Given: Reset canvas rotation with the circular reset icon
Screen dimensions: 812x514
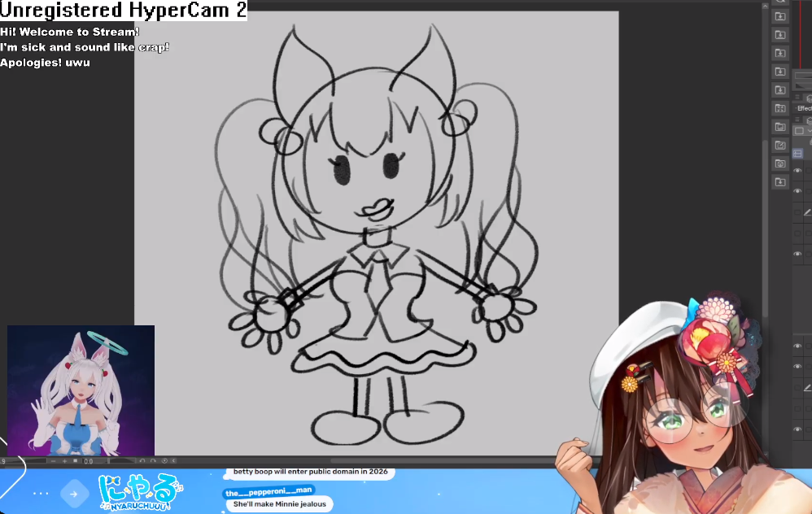Looking at the screenshot, I should 164,460.
